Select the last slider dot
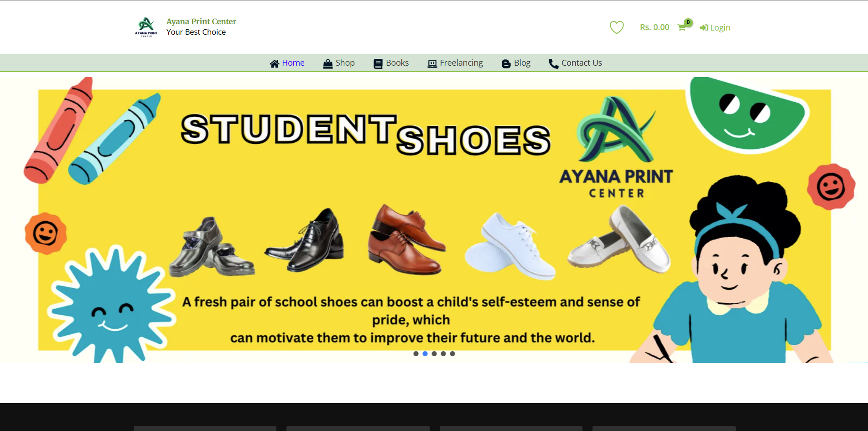This screenshot has width=868, height=431. point(452,353)
